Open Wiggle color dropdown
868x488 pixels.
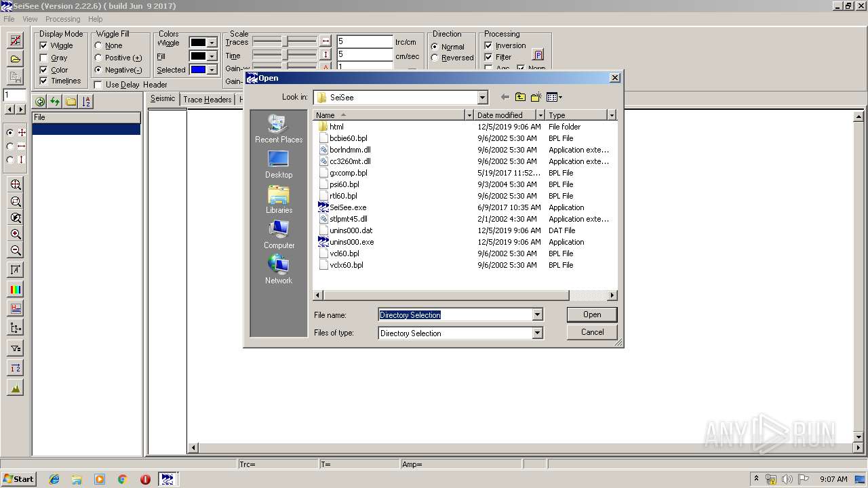[x=212, y=42]
